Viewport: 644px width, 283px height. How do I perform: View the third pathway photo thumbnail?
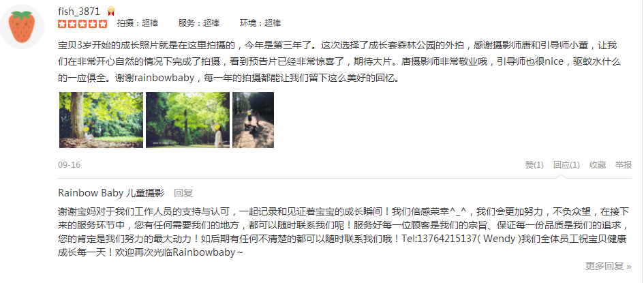click(x=254, y=120)
